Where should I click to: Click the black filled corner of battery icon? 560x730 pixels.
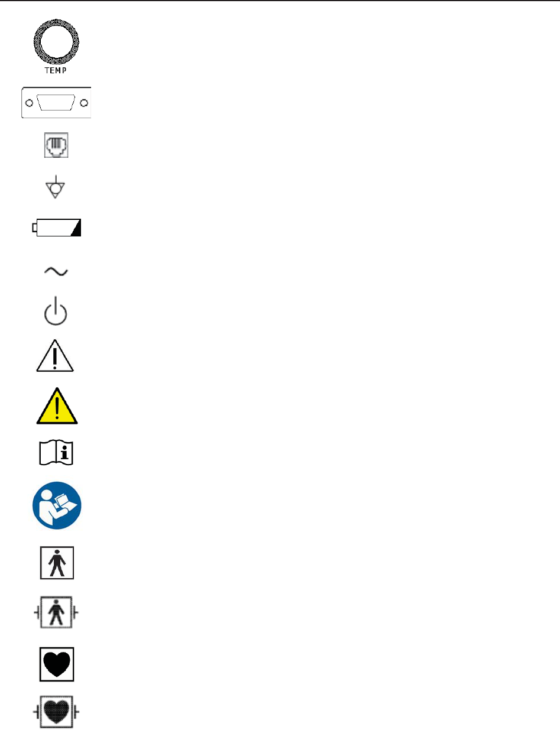76,231
